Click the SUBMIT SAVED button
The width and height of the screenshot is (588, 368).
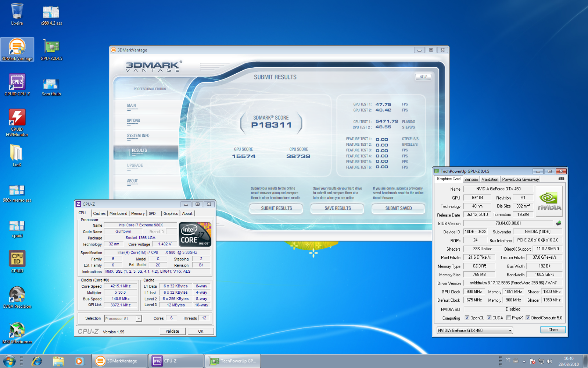(398, 209)
